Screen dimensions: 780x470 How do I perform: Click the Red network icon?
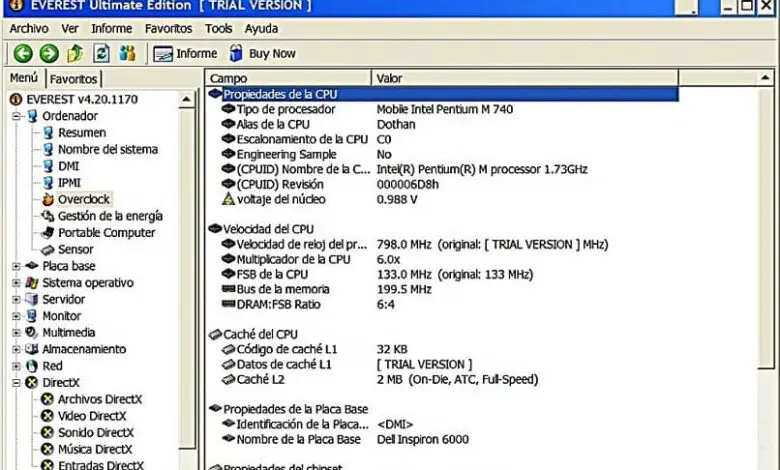32,367
